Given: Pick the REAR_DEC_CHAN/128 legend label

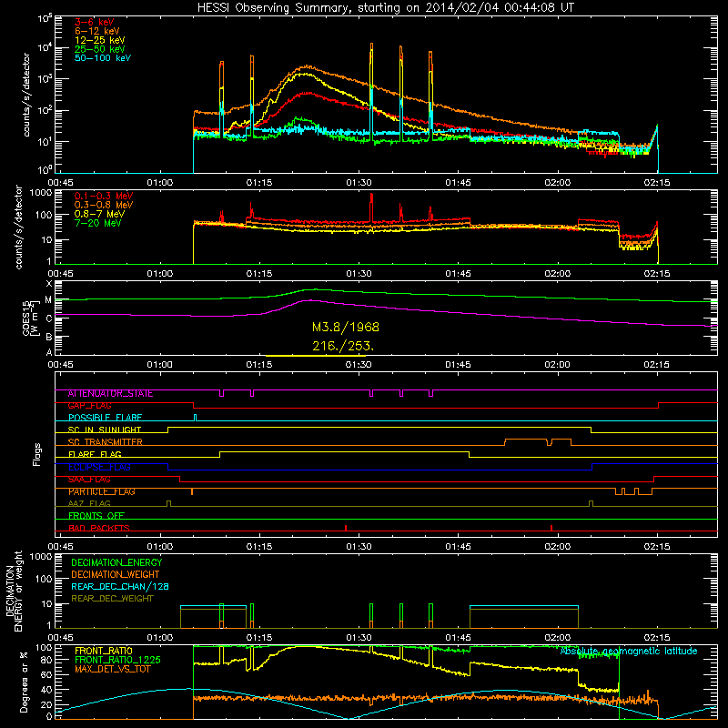Looking at the screenshot, I should pos(120,586).
